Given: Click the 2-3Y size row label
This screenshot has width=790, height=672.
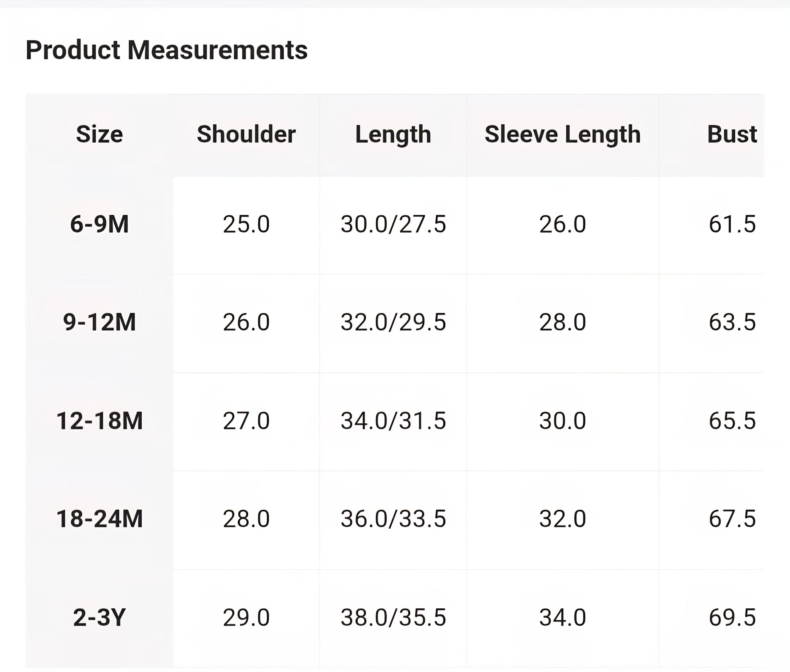Looking at the screenshot, I should [x=99, y=617].
